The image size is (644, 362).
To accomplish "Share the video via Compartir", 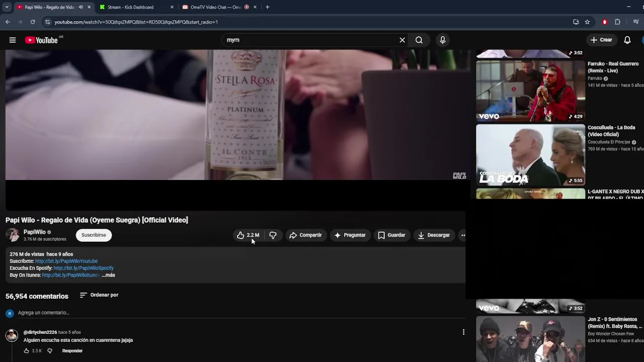I will pyautogui.click(x=305, y=235).
